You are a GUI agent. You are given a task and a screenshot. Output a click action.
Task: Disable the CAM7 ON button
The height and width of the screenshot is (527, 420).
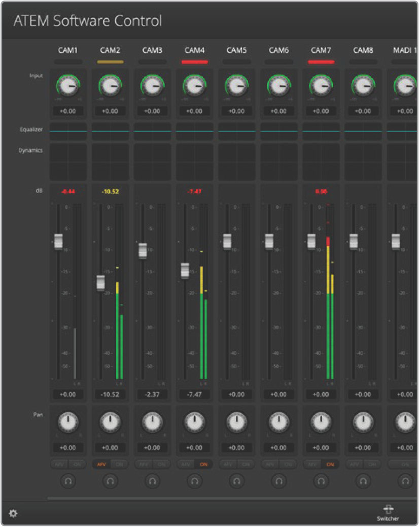point(329,464)
